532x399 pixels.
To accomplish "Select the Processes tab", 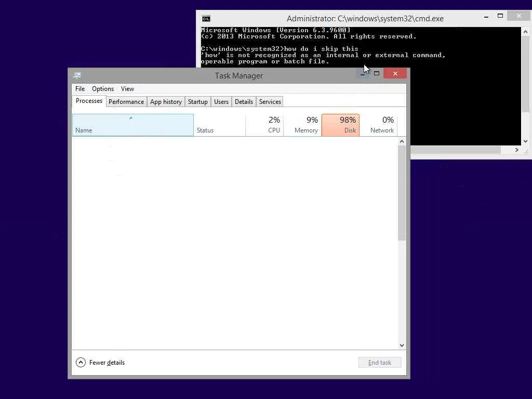I will 89,101.
